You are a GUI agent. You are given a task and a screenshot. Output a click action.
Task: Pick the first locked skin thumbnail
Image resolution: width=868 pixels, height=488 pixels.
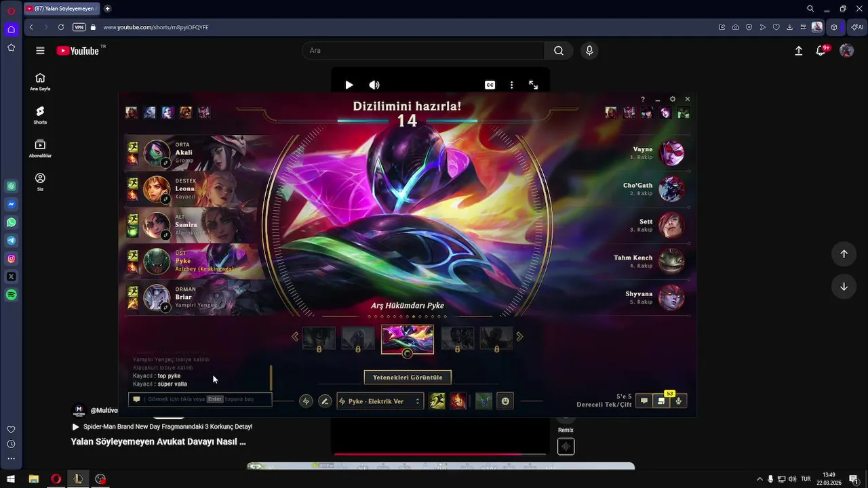pyautogui.click(x=319, y=338)
